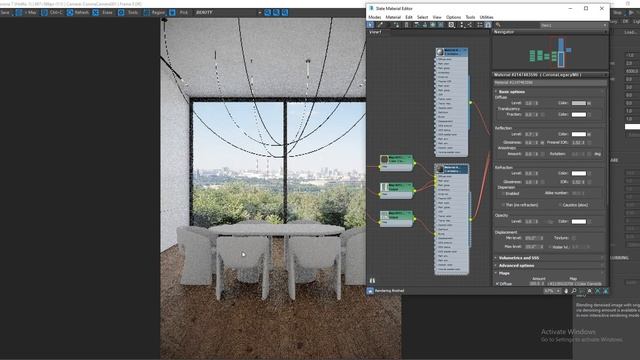The image size is (640, 360).
Task: Toggle Parameter Editor icon in Slate toolbar
Action: [488, 24]
